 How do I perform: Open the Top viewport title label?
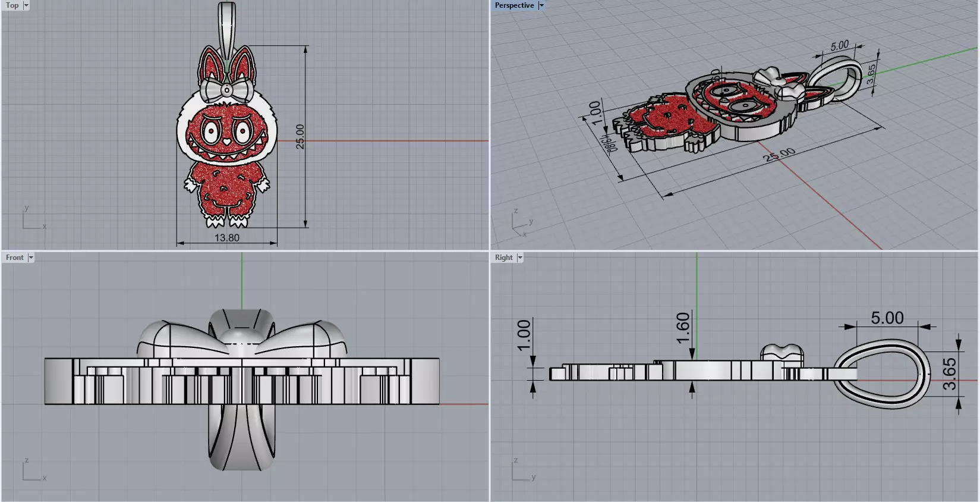12,5
